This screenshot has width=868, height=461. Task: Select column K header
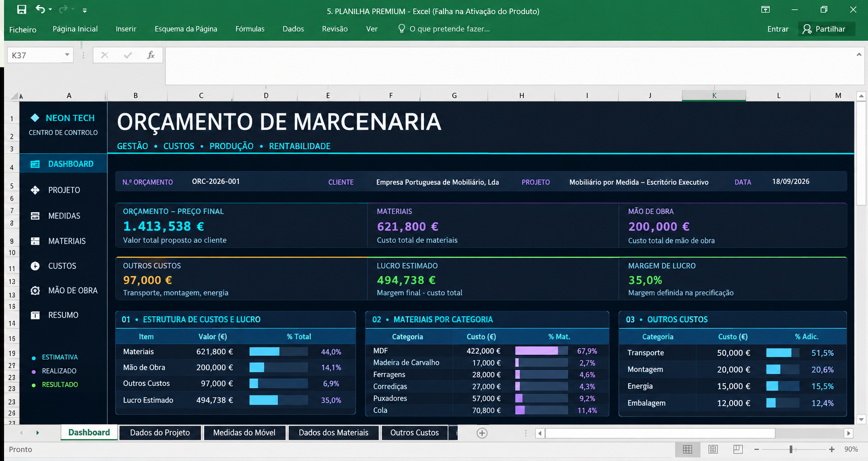(714, 95)
